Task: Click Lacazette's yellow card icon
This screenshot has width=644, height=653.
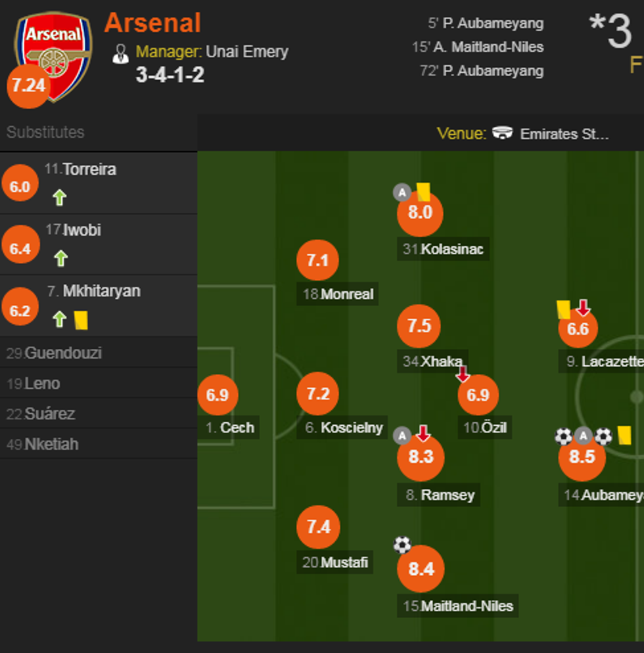Action: click(563, 309)
